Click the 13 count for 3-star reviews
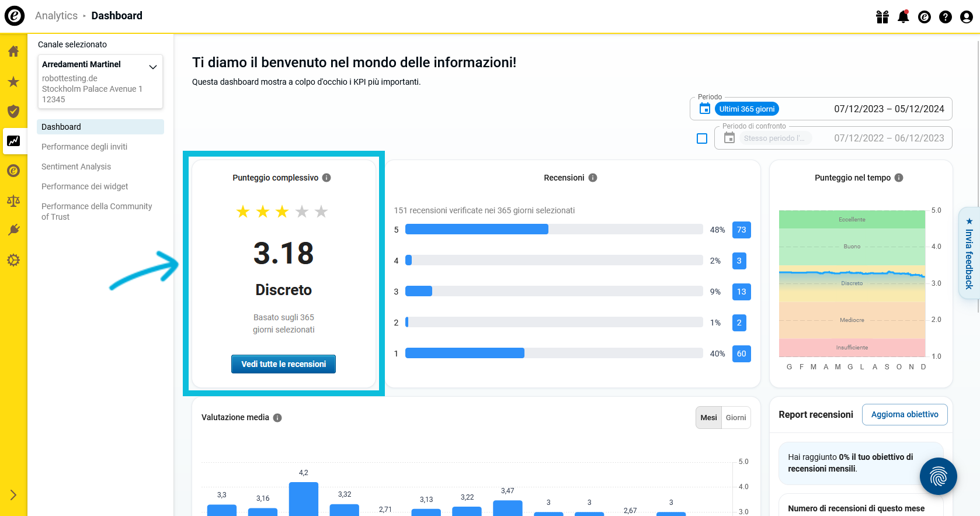980x516 pixels. pyautogui.click(x=742, y=292)
